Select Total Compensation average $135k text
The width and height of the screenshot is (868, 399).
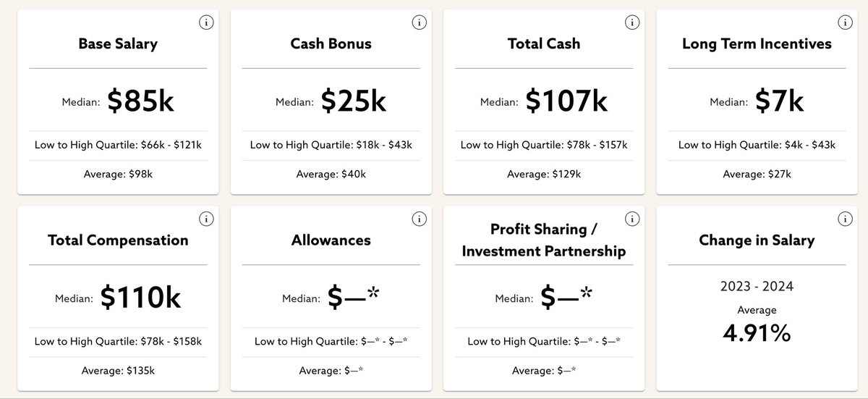coord(118,370)
